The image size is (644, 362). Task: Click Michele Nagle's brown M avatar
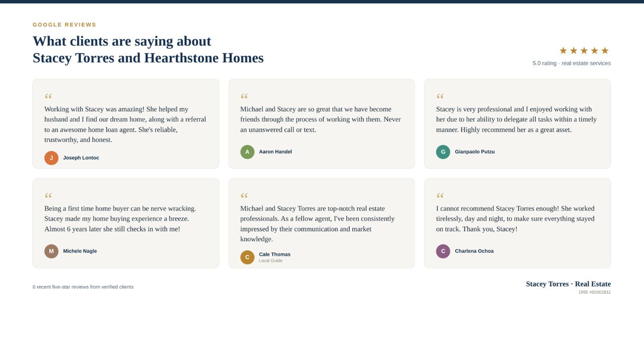51,251
